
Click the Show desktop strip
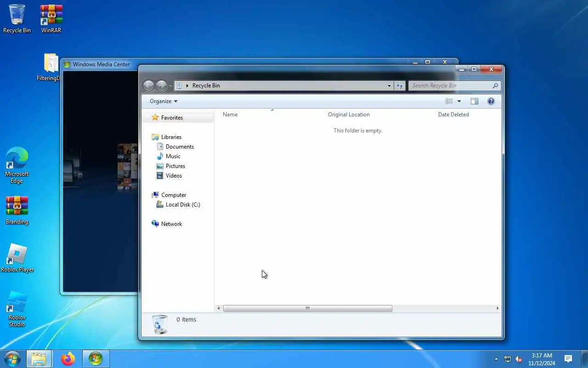[585, 359]
